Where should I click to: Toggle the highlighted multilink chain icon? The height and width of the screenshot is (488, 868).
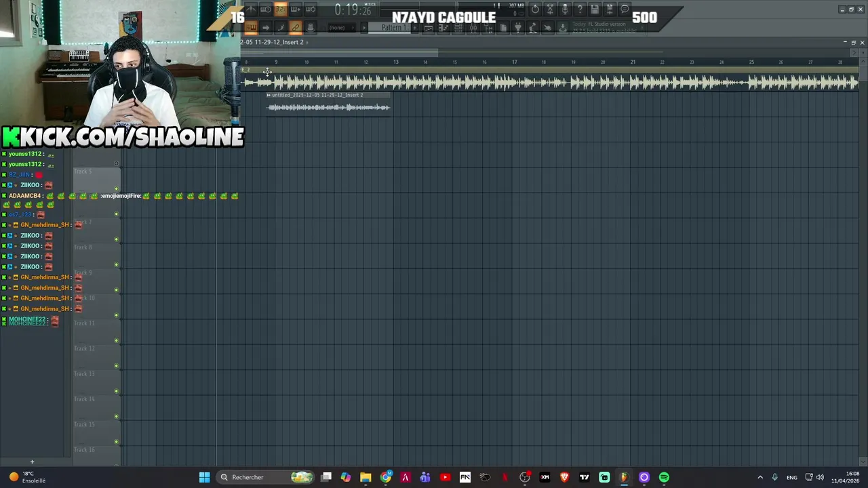tap(296, 28)
